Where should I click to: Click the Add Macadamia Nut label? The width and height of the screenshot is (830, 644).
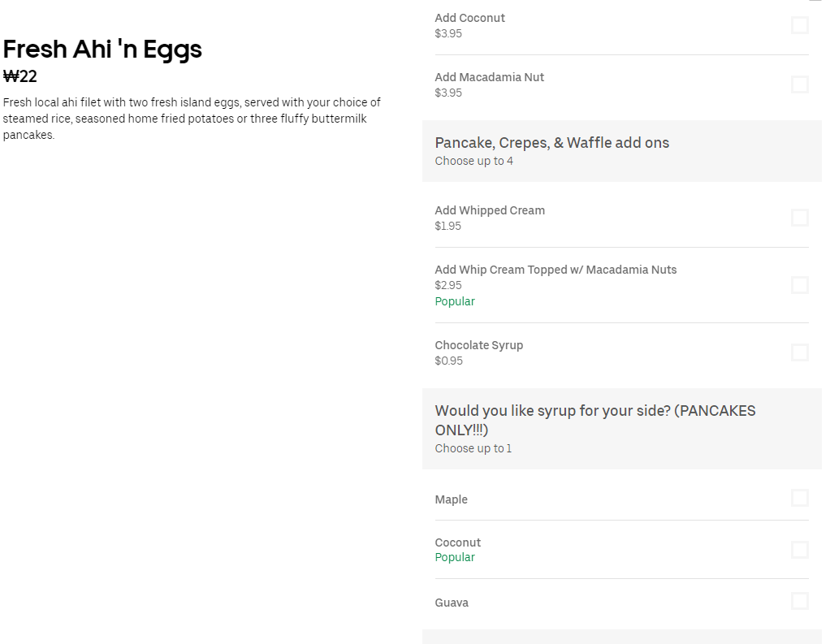489,77
